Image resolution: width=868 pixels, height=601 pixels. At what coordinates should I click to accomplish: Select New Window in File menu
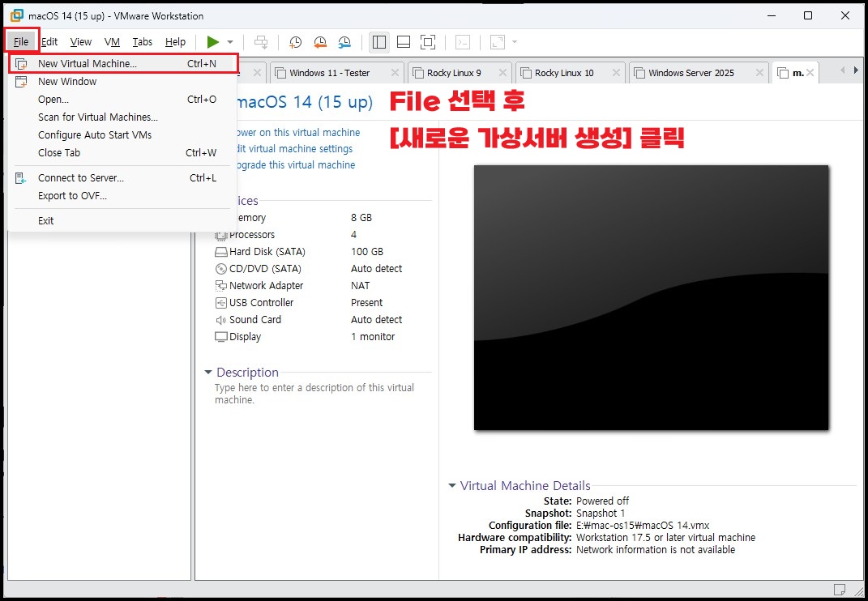pyautogui.click(x=123, y=81)
